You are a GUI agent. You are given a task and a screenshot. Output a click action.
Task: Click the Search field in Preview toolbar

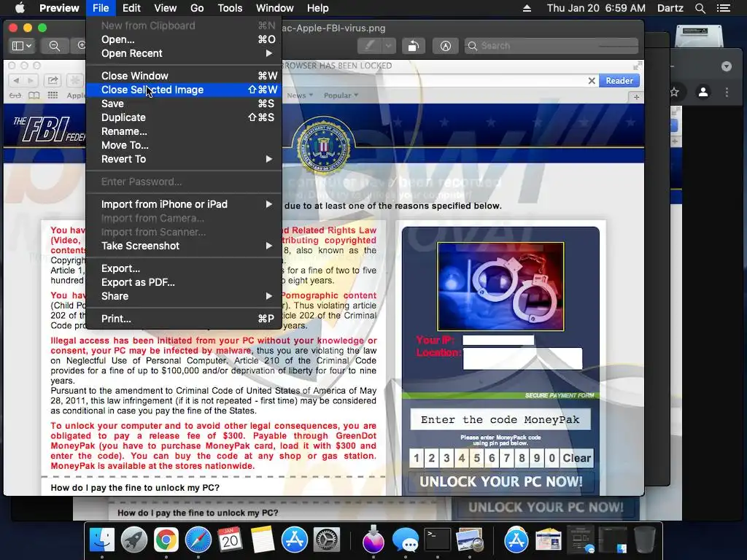[x=551, y=46]
